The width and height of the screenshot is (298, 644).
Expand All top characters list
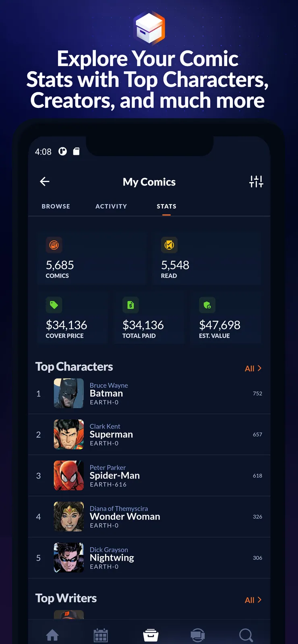tap(249, 368)
